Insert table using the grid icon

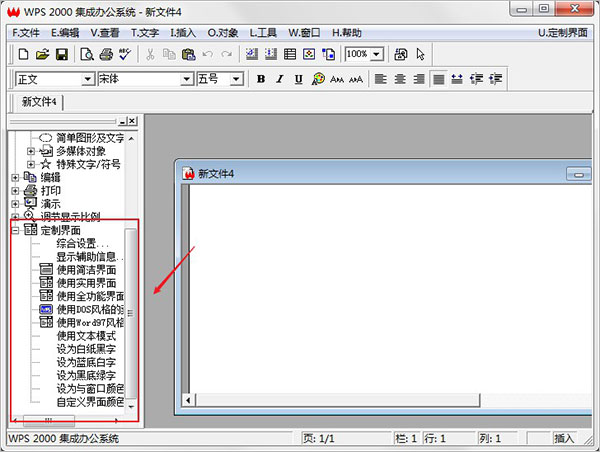290,54
